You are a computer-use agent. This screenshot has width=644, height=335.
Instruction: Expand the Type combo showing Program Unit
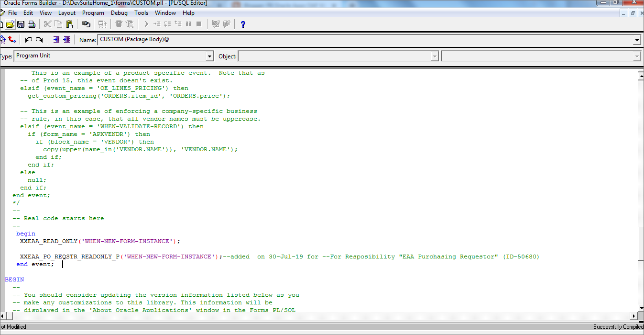[x=209, y=56]
